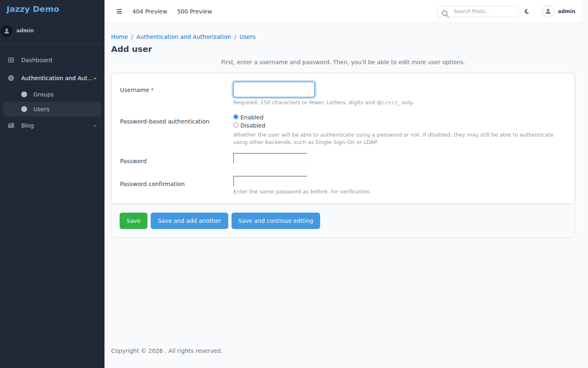Click the Groups circle icon

24,94
